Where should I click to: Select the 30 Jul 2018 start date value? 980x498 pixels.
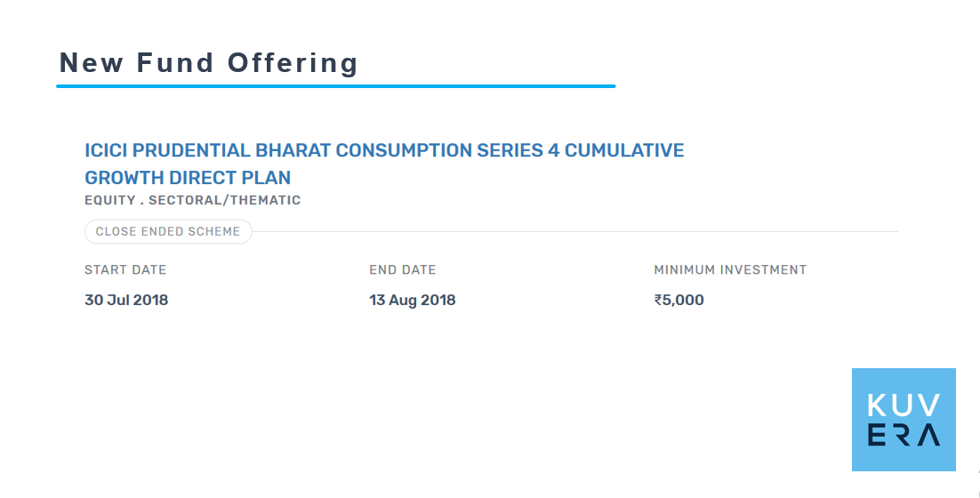point(126,300)
